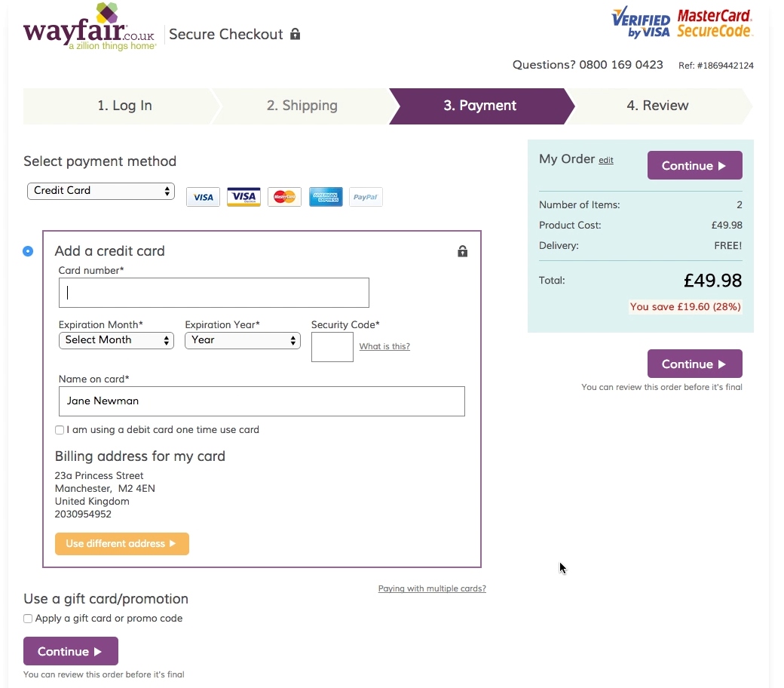
Task: Select the American Express payment icon
Action: coord(325,196)
